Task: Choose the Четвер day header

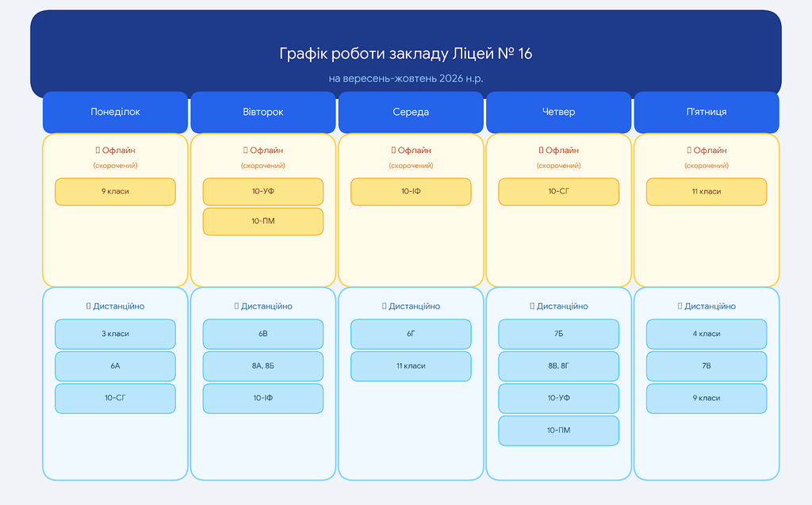Action: [558, 112]
